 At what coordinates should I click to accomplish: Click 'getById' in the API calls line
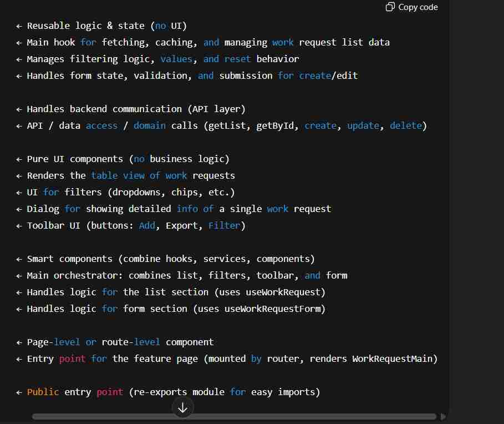pyautogui.click(x=274, y=125)
